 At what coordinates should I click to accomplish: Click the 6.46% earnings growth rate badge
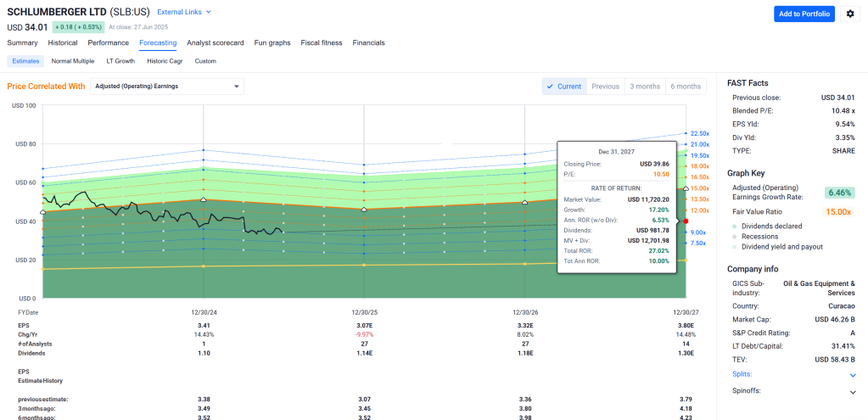tap(838, 193)
